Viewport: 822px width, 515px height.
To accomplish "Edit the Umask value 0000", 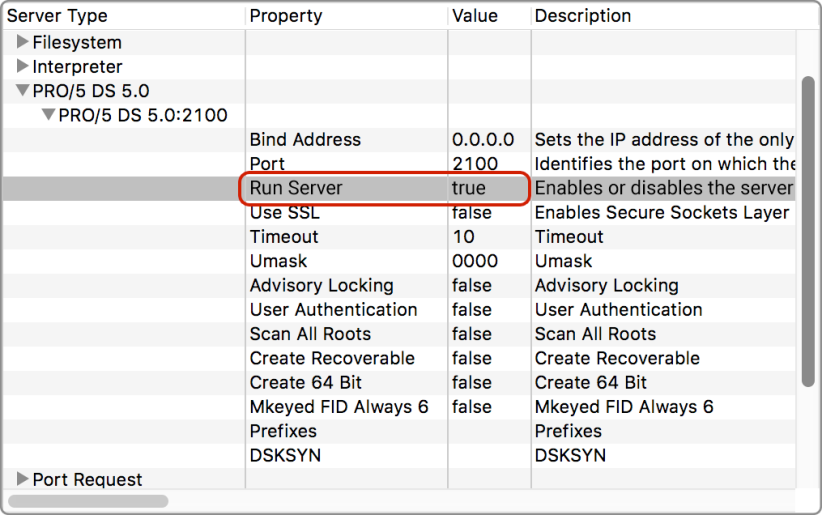I will [475, 261].
